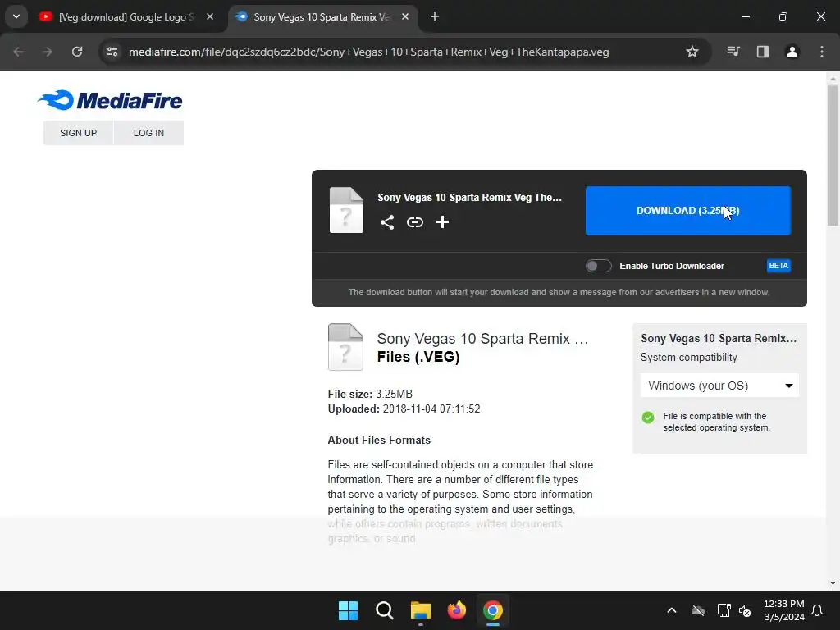Viewport: 840px width, 630px height.
Task: Bookmark this page with the star icon
Action: [692, 52]
